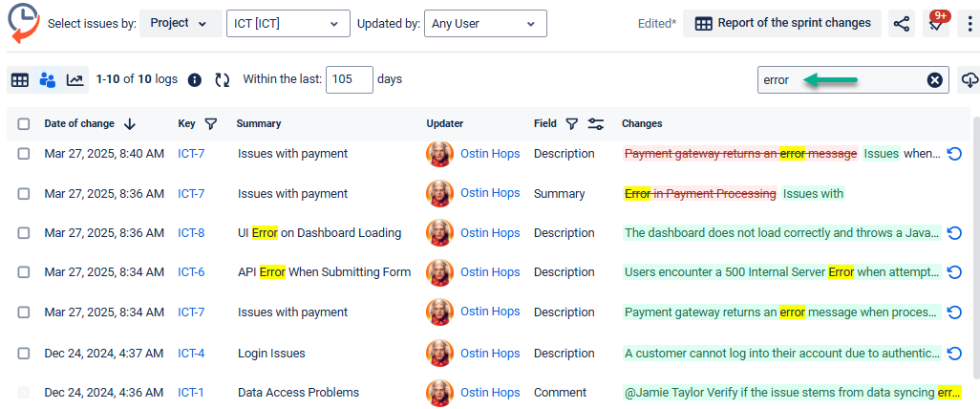This screenshot has height=409, width=980.
Task: Click the cloud download export icon
Action: [969, 80]
